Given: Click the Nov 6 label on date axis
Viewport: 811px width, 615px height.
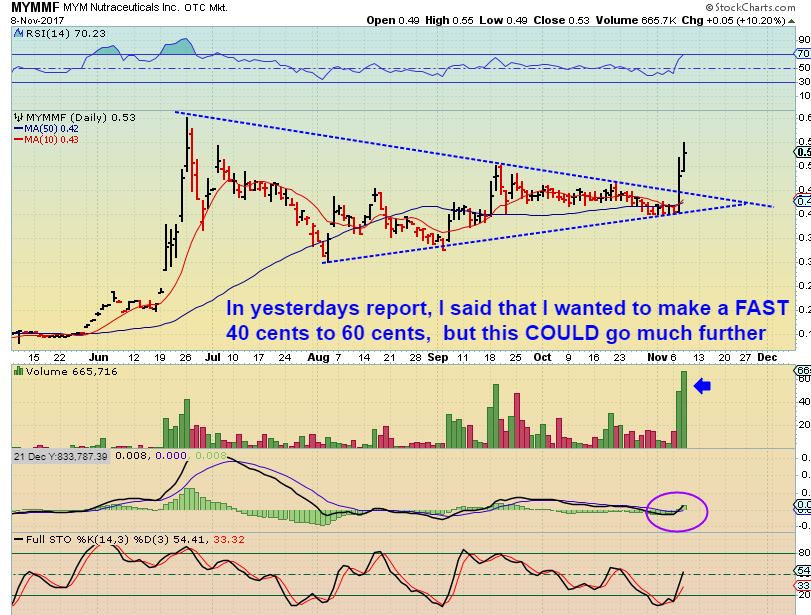Looking at the screenshot, I should (x=662, y=357).
